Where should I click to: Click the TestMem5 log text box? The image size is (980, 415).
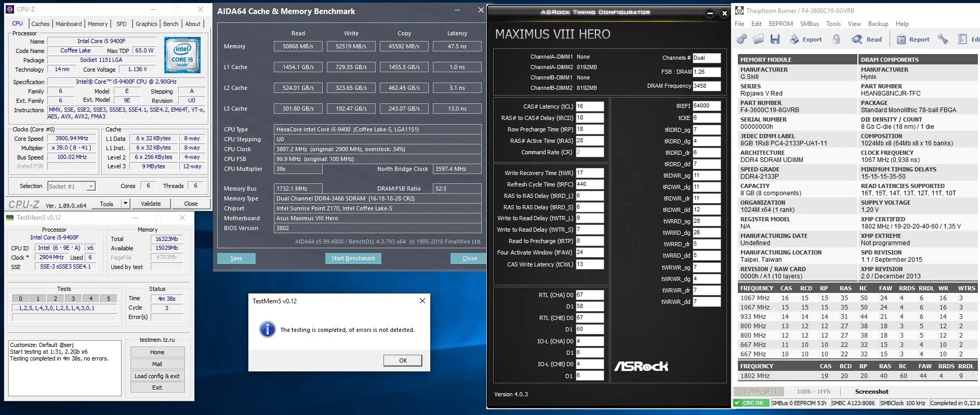(65, 368)
